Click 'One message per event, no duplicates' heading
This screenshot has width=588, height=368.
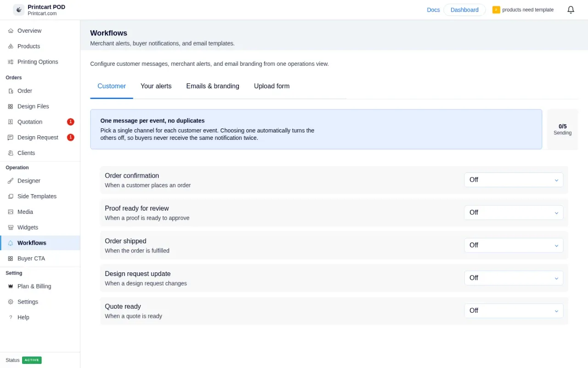tap(153, 121)
